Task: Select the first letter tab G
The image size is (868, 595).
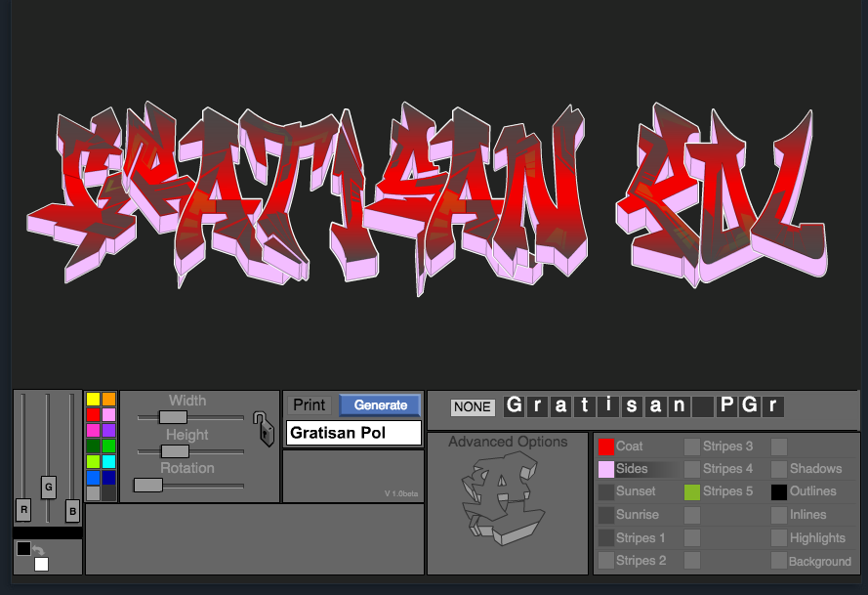Action: (515, 405)
